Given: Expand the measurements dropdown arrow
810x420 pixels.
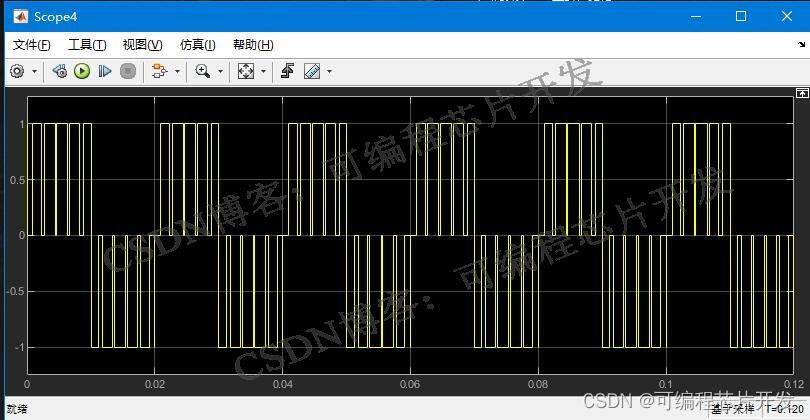Looking at the screenshot, I should pyautogui.click(x=330, y=71).
